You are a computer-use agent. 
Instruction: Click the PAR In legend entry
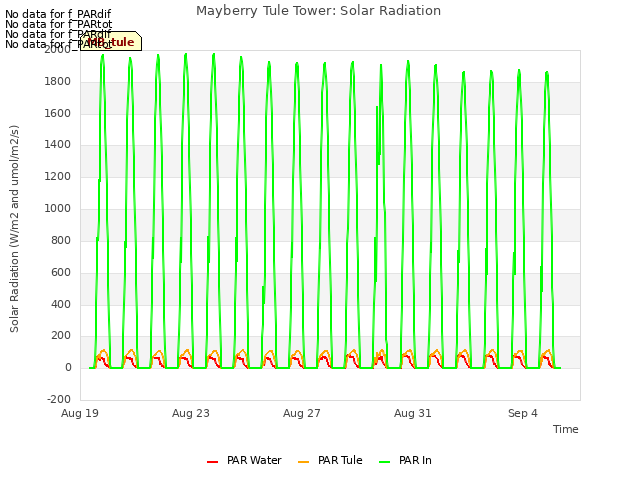405,460
